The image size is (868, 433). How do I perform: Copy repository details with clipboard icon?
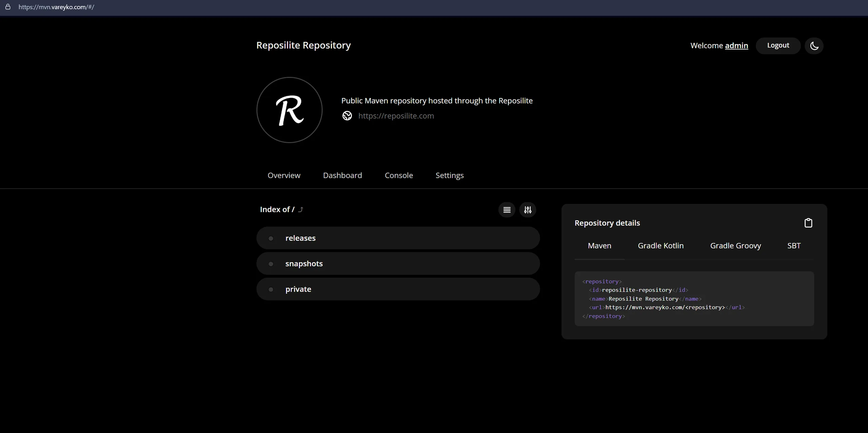(x=808, y=223)
